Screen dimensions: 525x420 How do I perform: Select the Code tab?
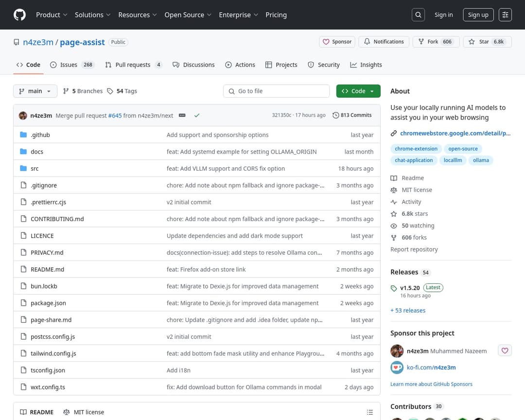(x=29, y=65)
